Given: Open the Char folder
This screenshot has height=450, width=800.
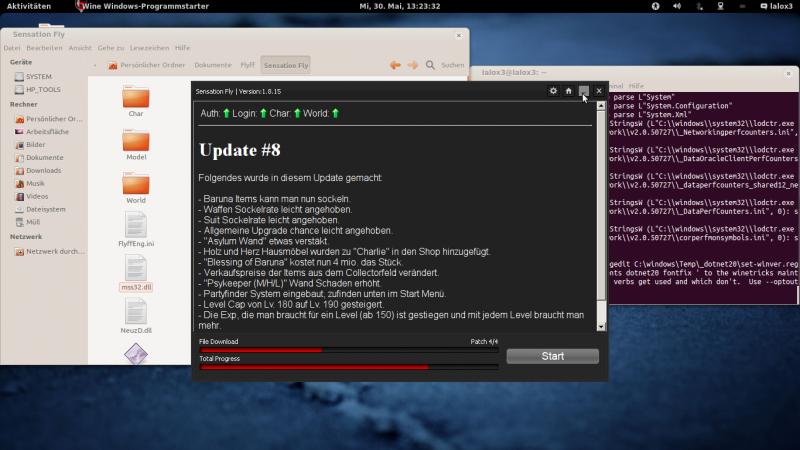Looking at the screenshot, I should click(x=136, y=98).
